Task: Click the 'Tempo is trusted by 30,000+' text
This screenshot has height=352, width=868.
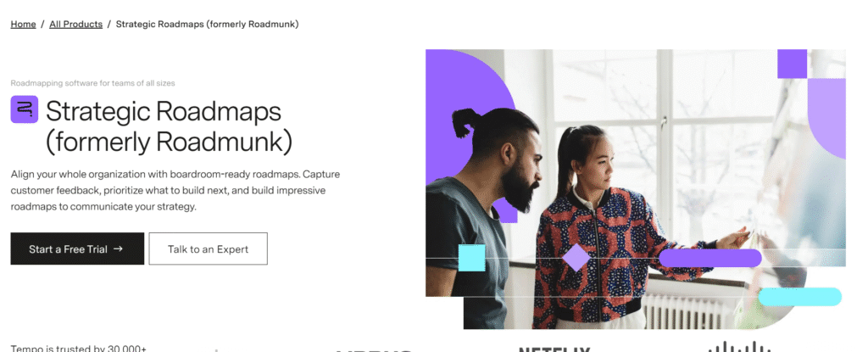Action: coord(79,349)
